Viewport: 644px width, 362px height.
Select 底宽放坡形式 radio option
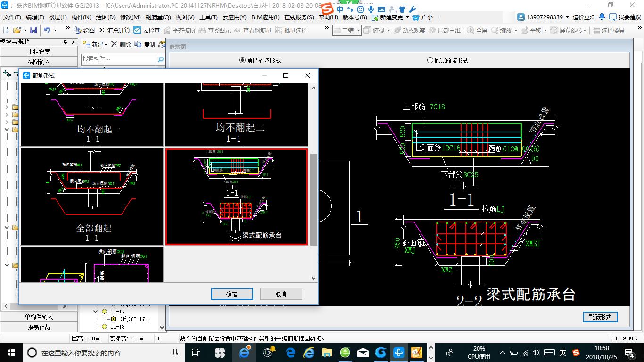point(430,60)
